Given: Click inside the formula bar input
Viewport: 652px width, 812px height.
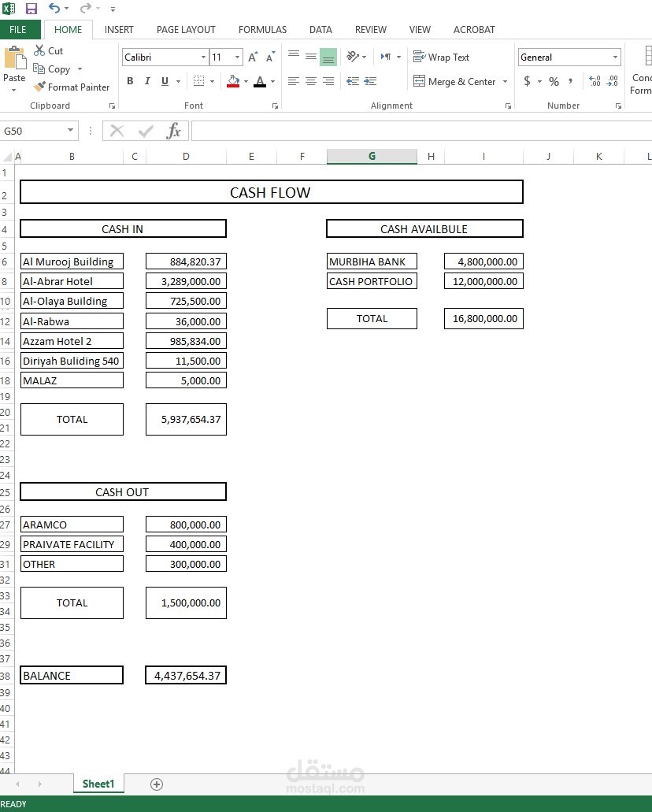Looking at the screenshot, I should click(x=421, y=131).
